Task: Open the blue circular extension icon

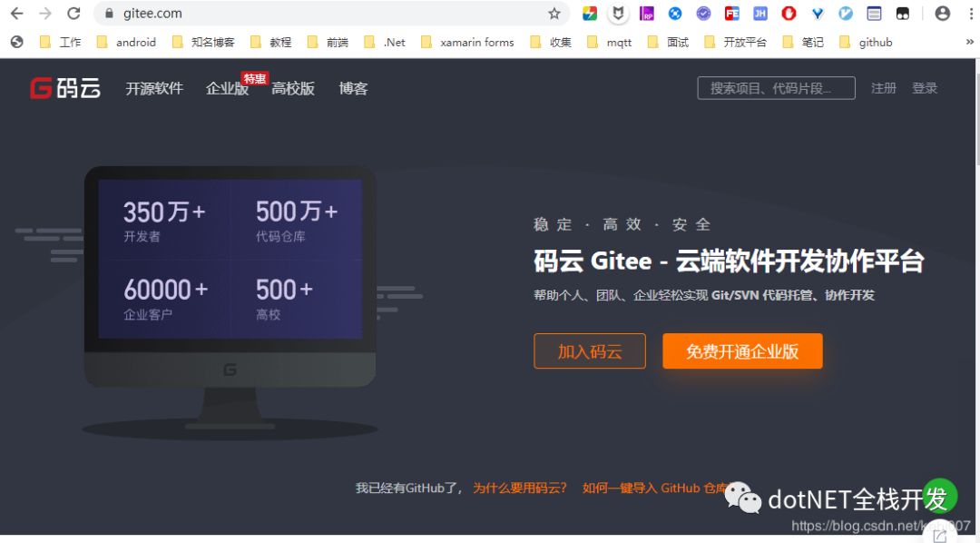Action: click(675, 13)
